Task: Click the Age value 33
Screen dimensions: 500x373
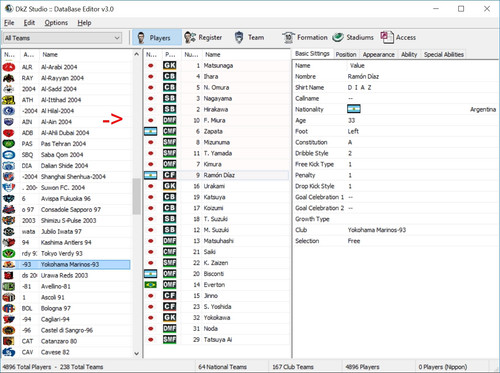Action: [351, 120]
